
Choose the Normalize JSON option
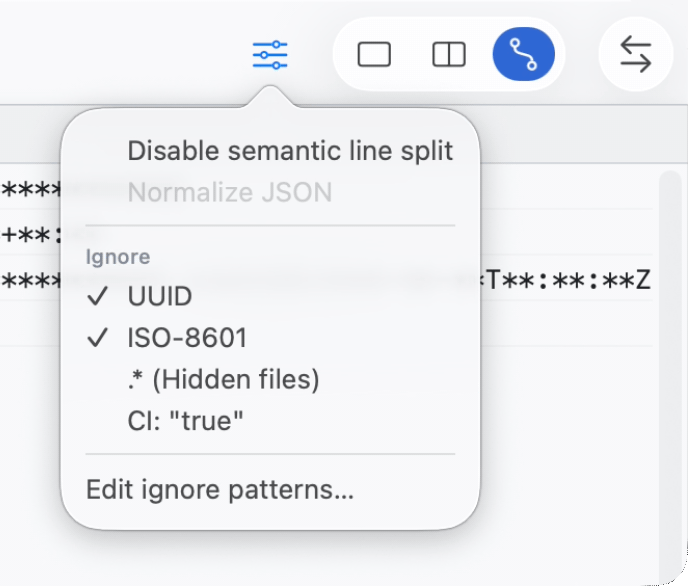tap(230, 192)
